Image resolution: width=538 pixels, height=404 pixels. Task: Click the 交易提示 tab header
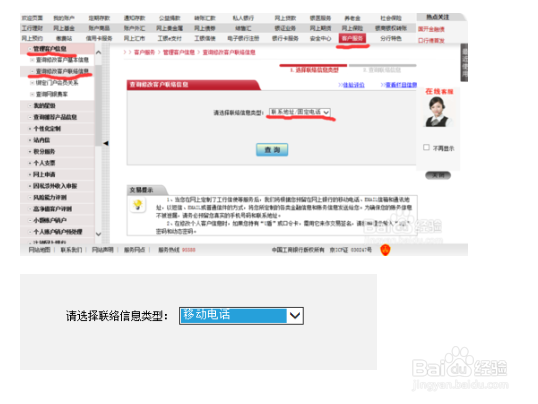(141, 190)
